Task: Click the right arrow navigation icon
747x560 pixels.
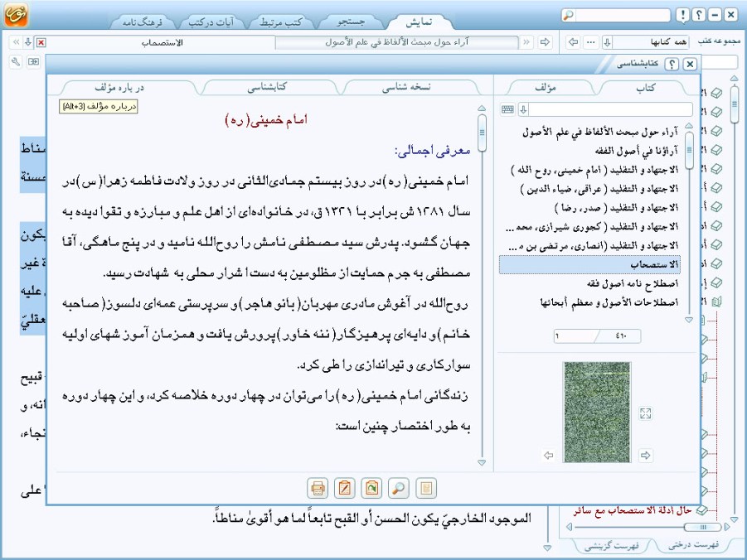Action: point(545,42)
